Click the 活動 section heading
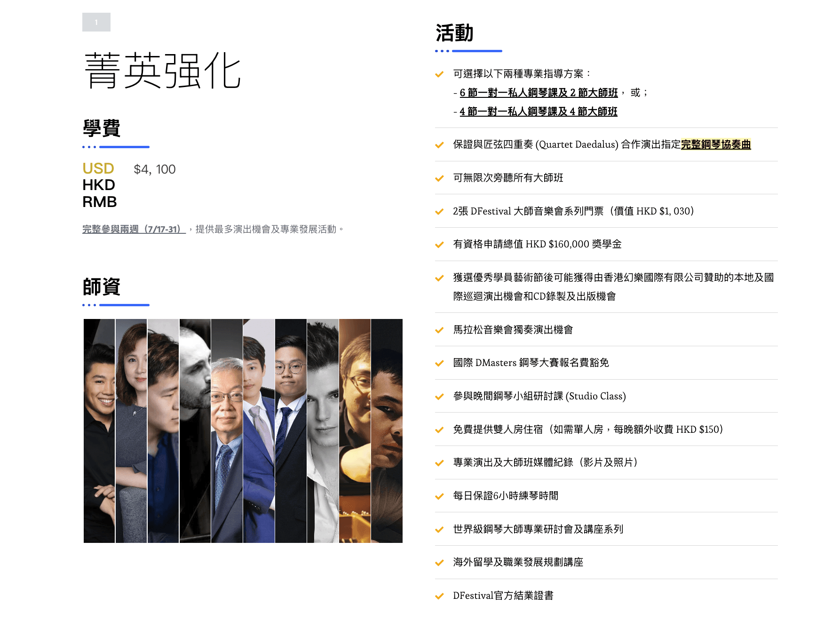Screen dimensions: 840x621 (454, 33)
